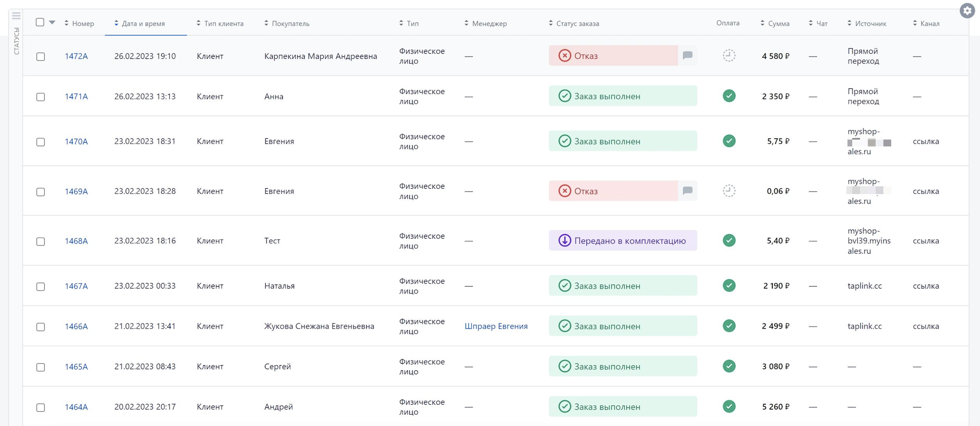This screenshot has height=426, width=980.
Task: Click pending payment clock icon for order 1469A
Action: [729, 191]
